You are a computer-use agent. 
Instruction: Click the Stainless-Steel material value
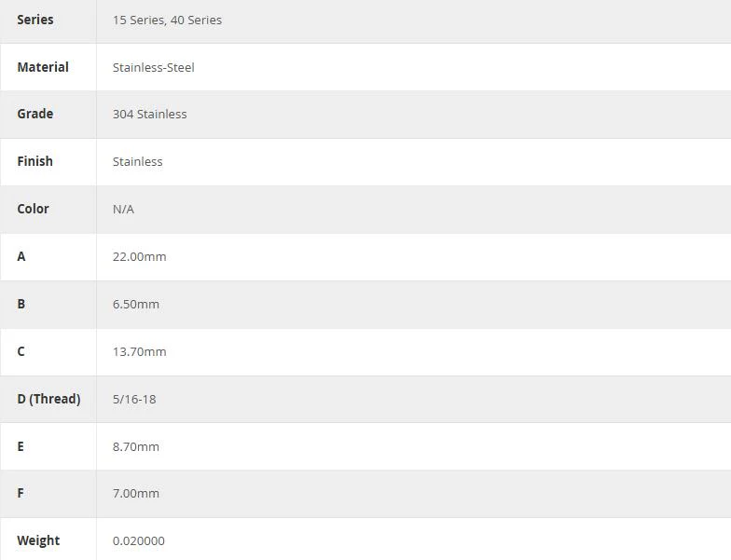click(153, 67)
